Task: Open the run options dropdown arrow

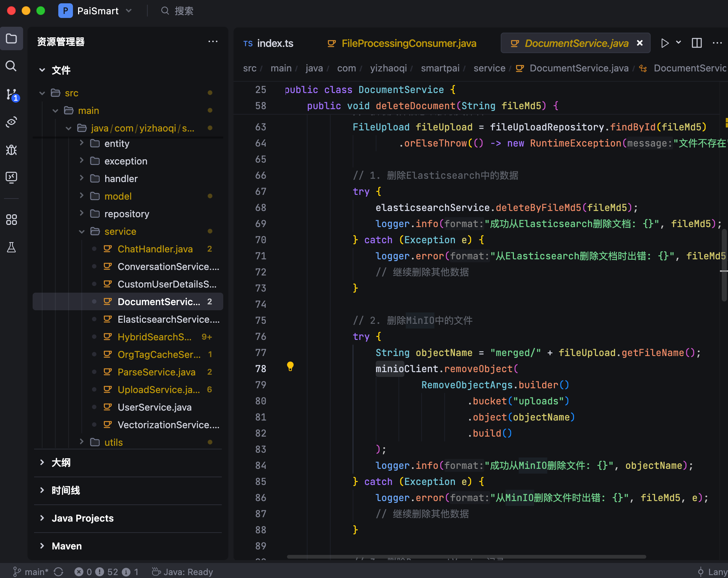Action: pyautogui.click(x=679, y=42)
